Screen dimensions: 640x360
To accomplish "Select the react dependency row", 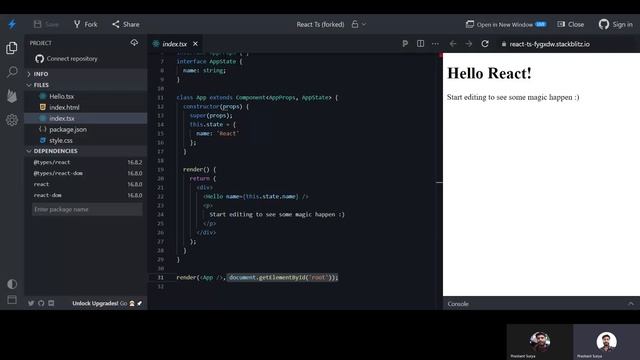I will [x=87, y=184].
